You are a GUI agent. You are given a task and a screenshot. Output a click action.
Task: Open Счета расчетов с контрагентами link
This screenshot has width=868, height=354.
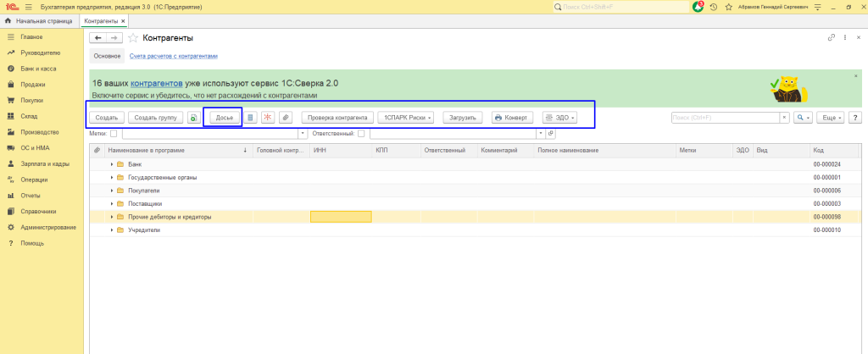click(173, 56)
